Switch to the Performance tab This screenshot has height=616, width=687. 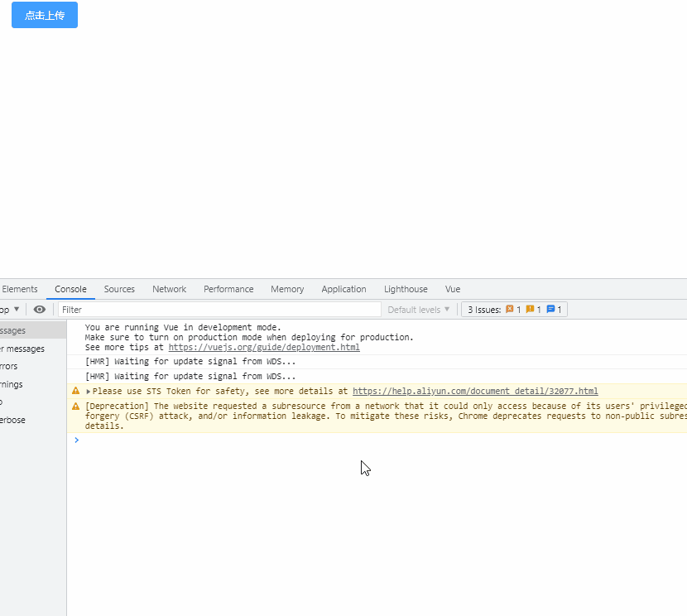click(228, 289)
